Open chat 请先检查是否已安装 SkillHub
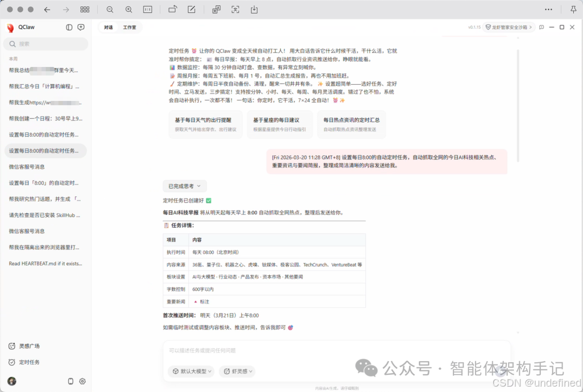583x392 pixels. [45, 215]
